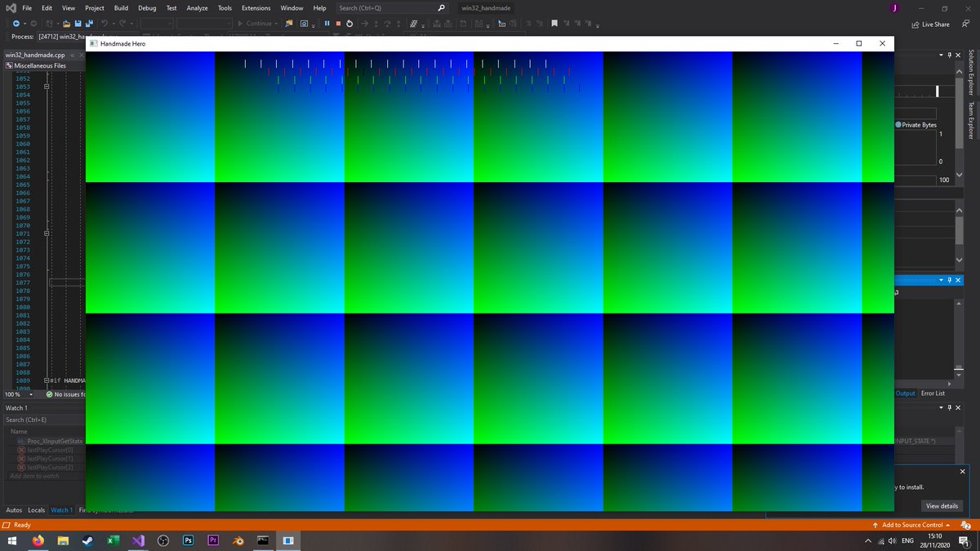Launch OBS Studio from the taskbar
Image resolution: width=980 pixels, height=551 pixels.
coord(163,540)
